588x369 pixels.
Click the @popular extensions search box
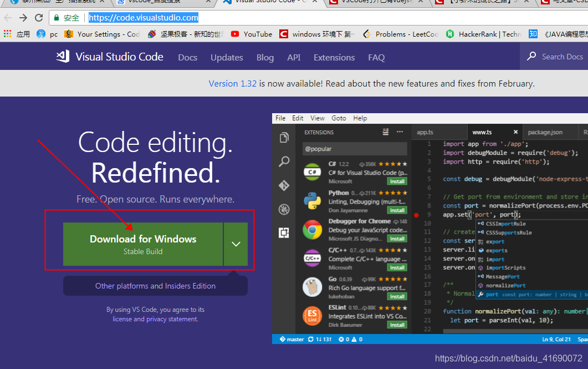[x=355, y=149]
